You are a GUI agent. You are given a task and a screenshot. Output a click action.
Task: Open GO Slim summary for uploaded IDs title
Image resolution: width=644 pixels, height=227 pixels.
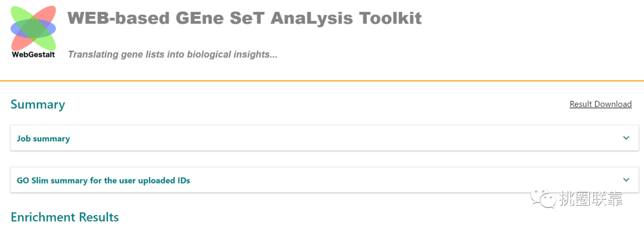click(103, 181)
